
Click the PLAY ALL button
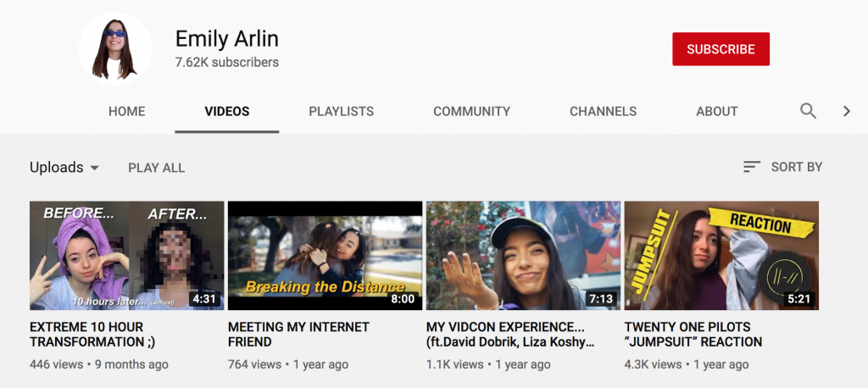click(x=156, y=168)
